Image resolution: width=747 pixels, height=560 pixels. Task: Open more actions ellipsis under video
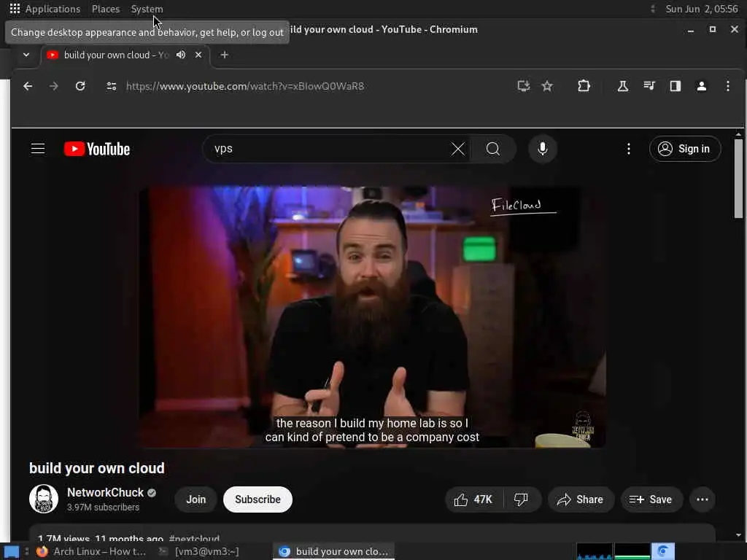[703, 499]
